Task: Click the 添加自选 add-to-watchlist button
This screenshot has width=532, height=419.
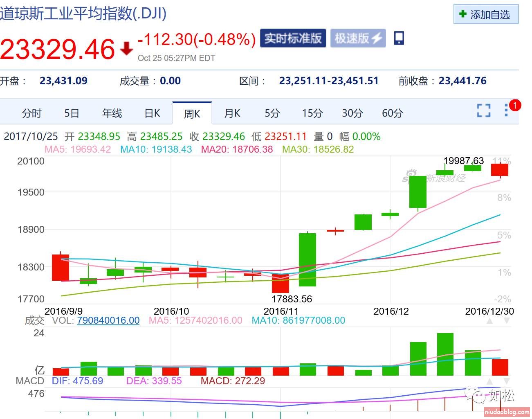Action: coord(486,14)
